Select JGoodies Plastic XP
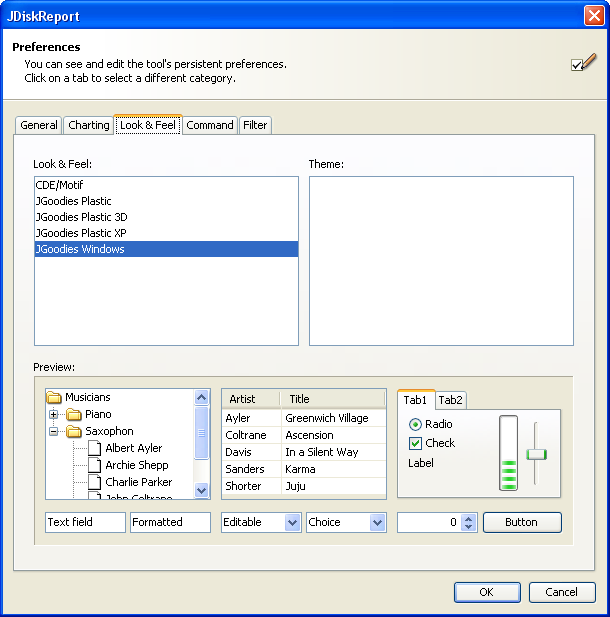Image resolution: width=610 pixels, height=617 pixels. (x=166, y=233)
